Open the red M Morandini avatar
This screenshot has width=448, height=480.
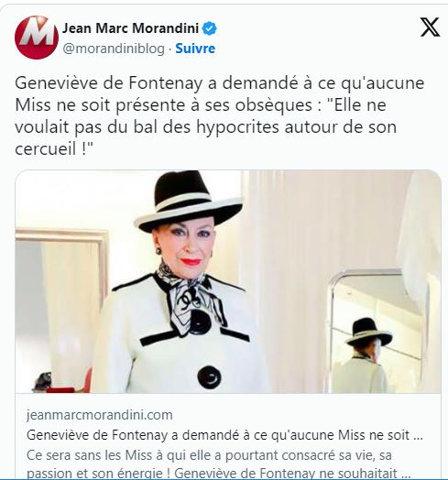37,38
